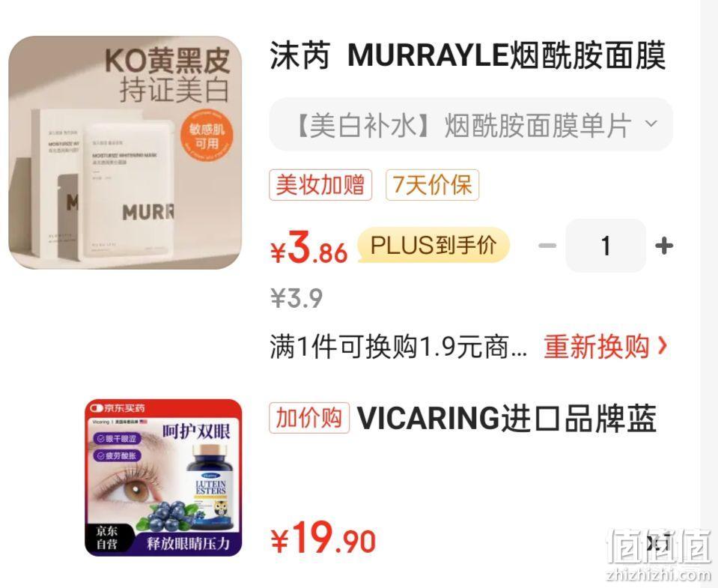Screen dimensions: 718x588
Task: Click the 满1件可换购1.9元商 promotion text
Action: [x=398, y=347]
